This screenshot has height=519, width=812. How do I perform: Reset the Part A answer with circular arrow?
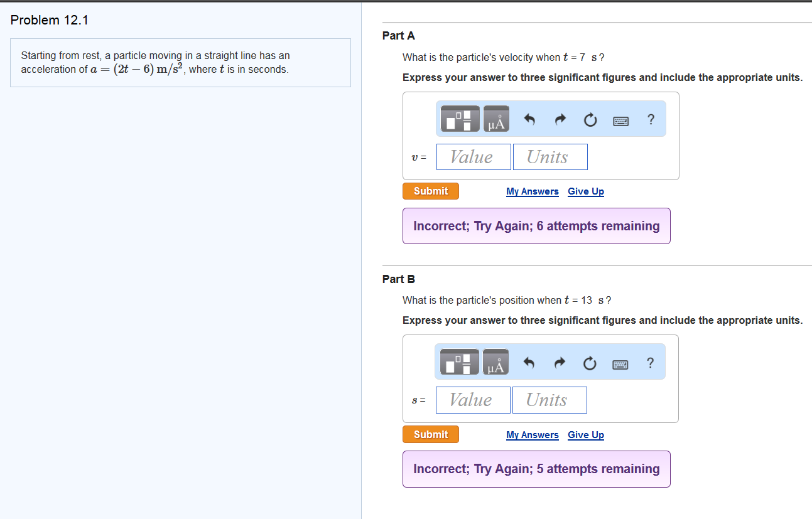[x=590, y=119]
